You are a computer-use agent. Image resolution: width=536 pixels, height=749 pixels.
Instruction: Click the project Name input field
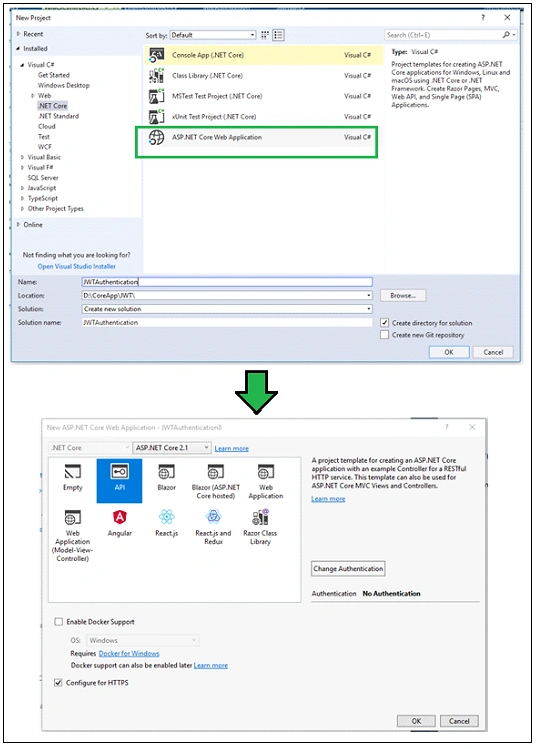pyautogui.click(x=227, y=282)
